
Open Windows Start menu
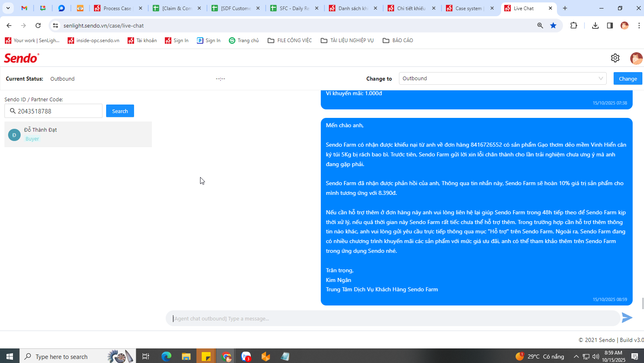pos(10,356)
